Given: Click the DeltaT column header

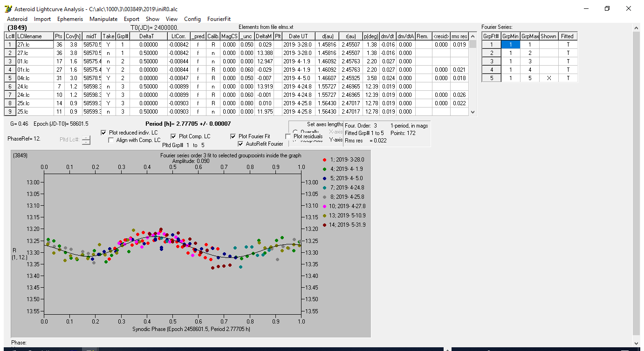Looking at the screenshot, I should click(x=148, y=36).
